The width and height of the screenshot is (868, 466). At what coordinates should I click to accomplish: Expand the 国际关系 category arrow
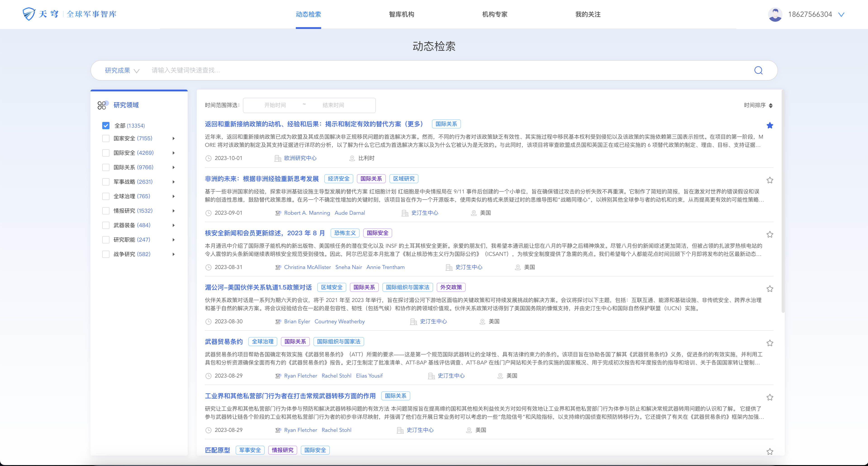coord(173,167)
